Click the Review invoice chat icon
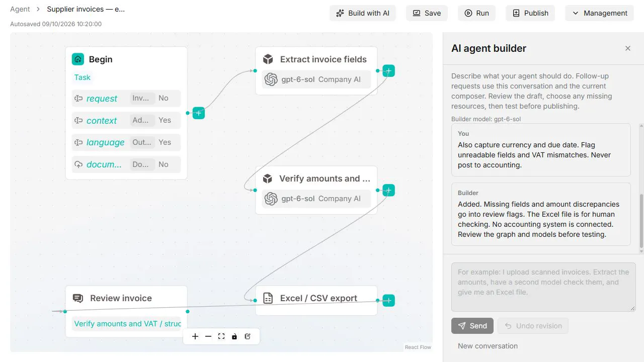 click(x=78, y=298)
